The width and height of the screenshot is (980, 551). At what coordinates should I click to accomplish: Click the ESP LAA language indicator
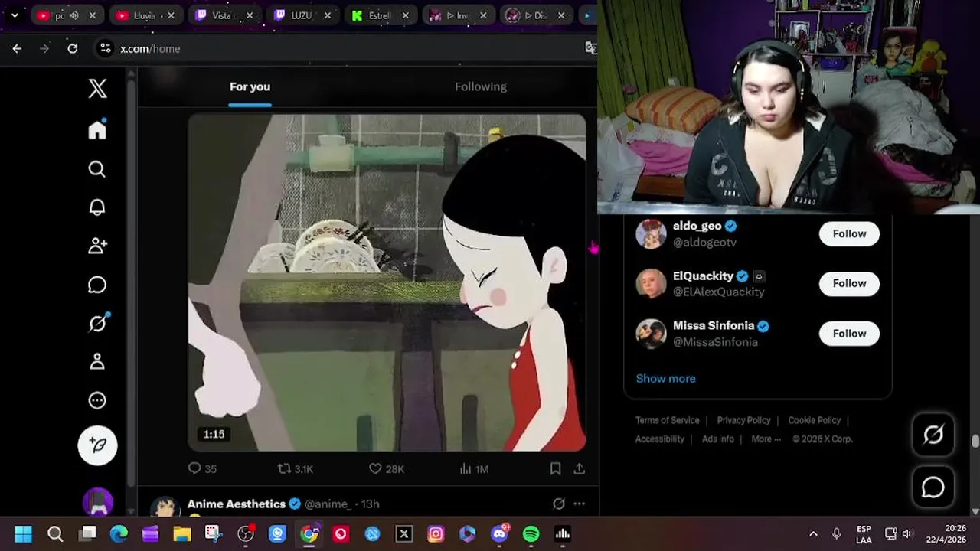coord(864,534)
